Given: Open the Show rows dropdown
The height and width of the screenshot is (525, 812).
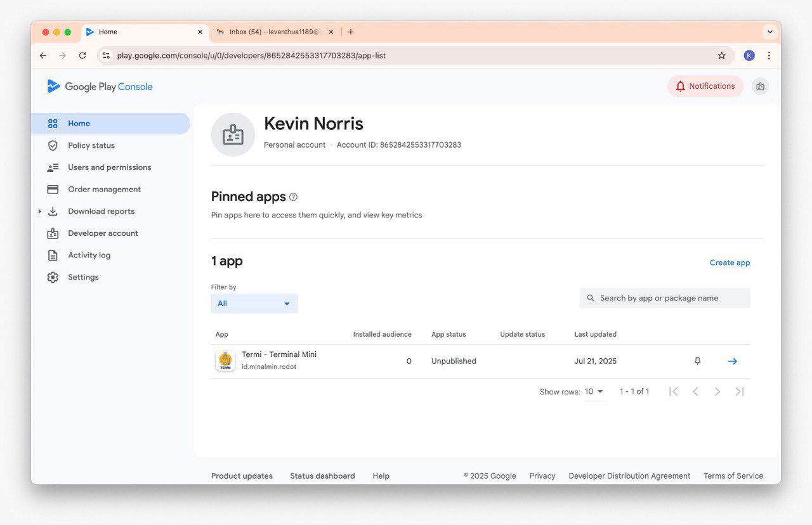Looking at the screenshot, I should click(x=595, y=392).
